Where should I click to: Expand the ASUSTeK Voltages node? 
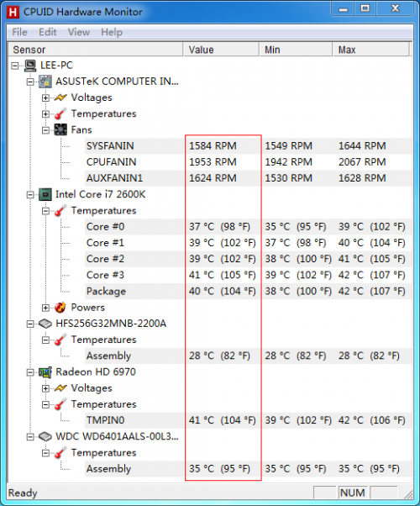click(45, 98)
